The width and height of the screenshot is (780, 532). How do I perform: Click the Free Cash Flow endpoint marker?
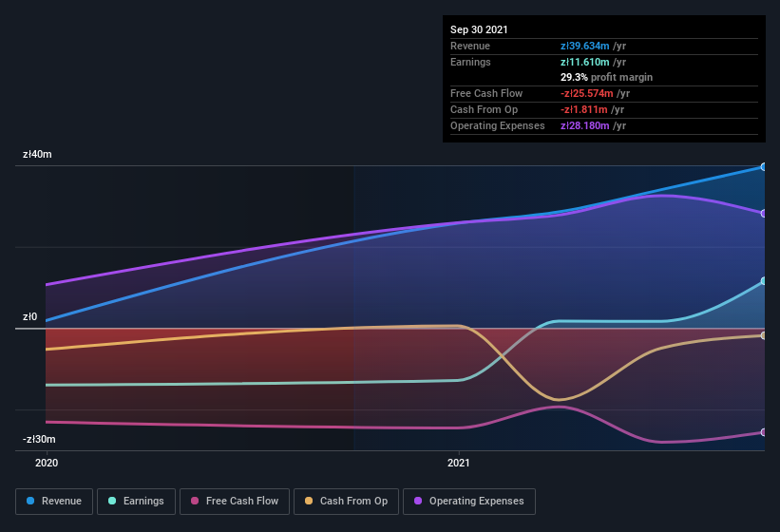coord(763,432)
